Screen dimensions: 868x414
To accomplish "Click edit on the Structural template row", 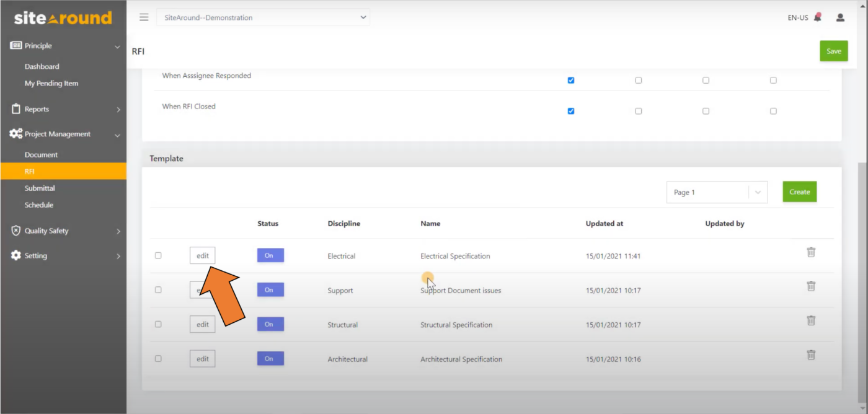I will [x=202, y=324].
